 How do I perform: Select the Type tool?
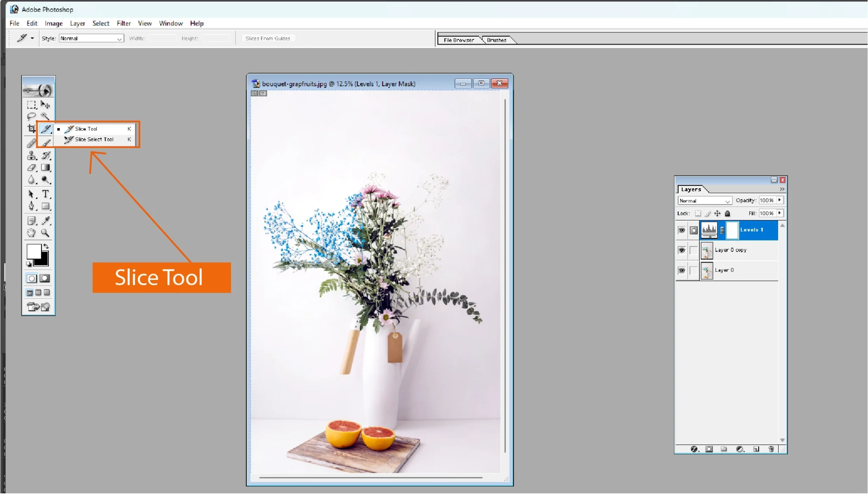coord(45,194)
